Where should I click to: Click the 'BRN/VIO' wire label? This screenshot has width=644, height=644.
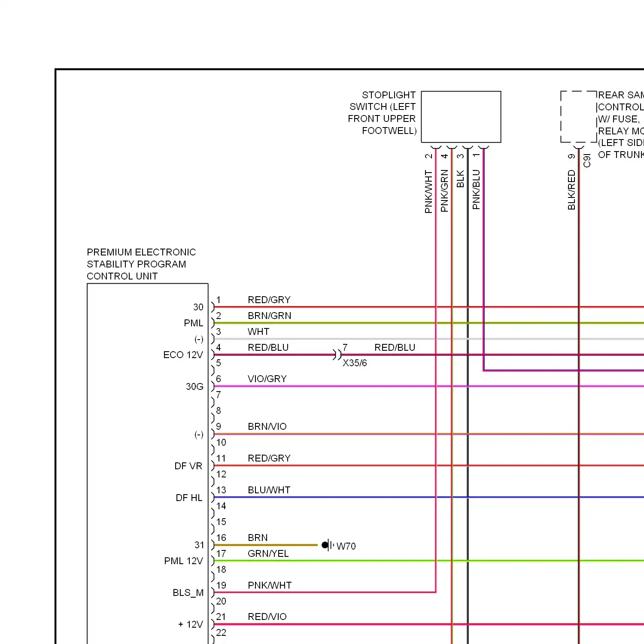point(267,426)
